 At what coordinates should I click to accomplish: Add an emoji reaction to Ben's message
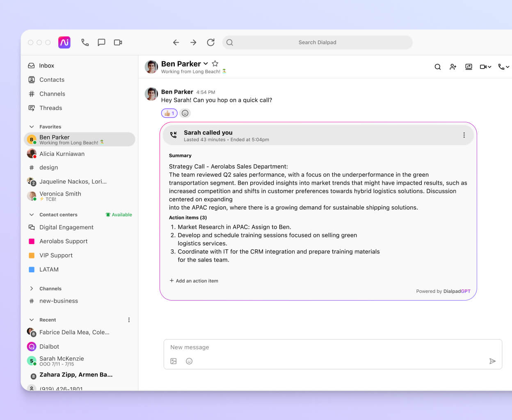185,113
